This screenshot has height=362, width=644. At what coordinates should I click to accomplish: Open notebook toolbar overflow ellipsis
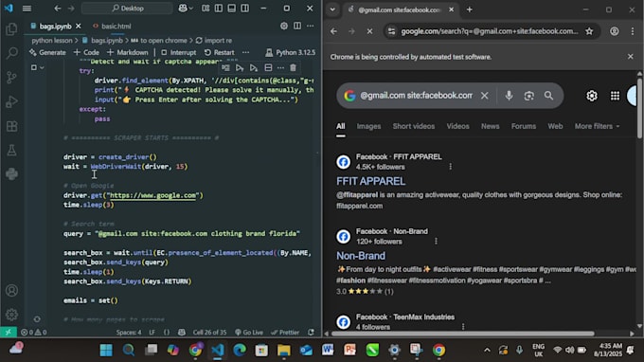click(x=245, y=53)
